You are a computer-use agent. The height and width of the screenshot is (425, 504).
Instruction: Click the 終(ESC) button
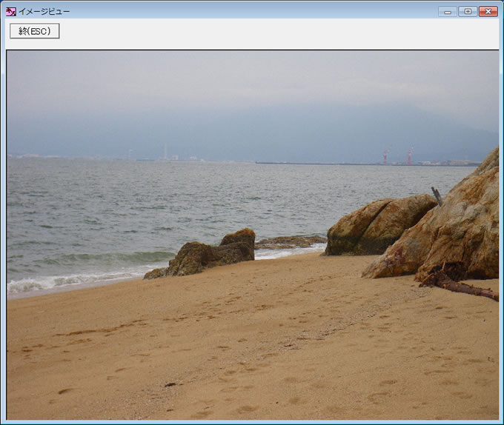[34, 31]
